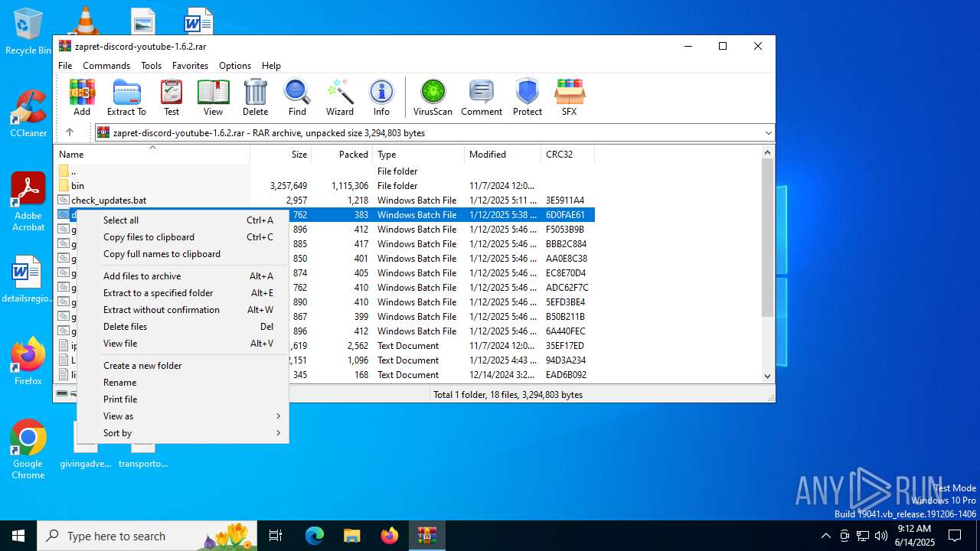Choose Rename in context menu
Image resolution: width=980 pixels, height=551 pixels.
(183, 383)
